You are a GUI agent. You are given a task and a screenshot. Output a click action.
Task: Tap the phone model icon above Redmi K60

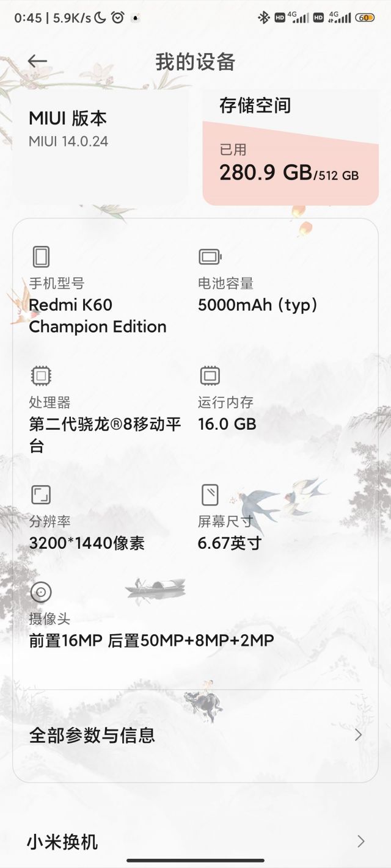pos(41,256)
